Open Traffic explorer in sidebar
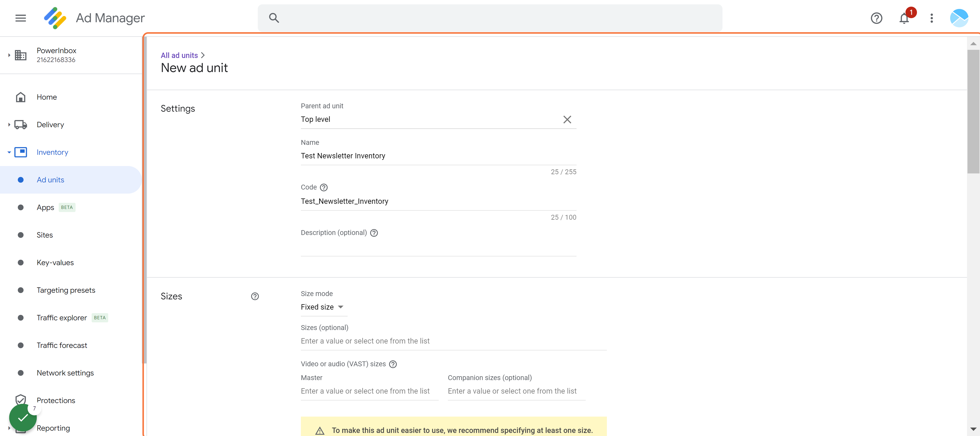The width and height of the screenshot is (980, 436). [x=71, y=318]
